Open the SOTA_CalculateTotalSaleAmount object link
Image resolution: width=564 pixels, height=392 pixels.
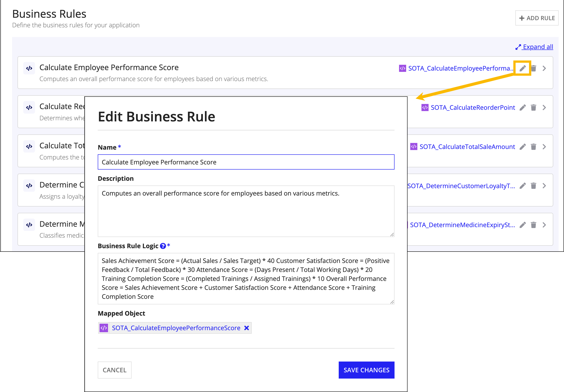tap(467, 147)
